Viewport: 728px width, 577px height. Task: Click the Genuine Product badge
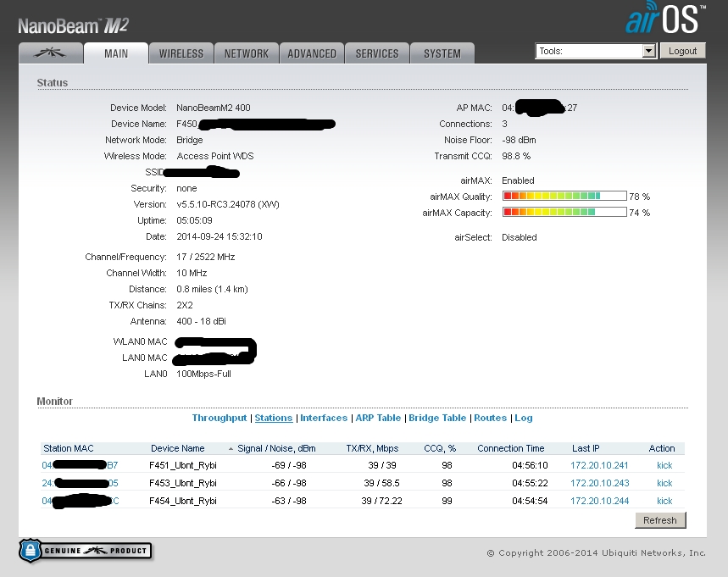[86, 551]
